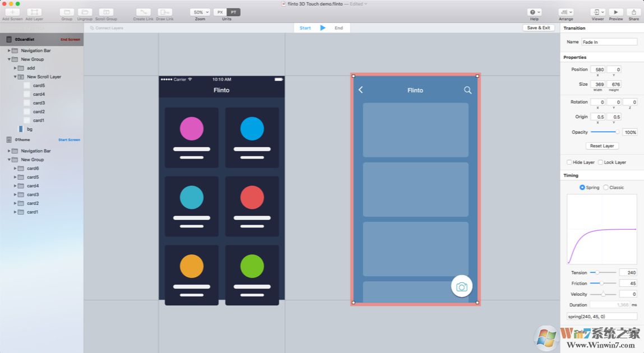Enable the Lock Layer checkbox
Viewport: 644px width, 353px height.
(x=600, y=162)
